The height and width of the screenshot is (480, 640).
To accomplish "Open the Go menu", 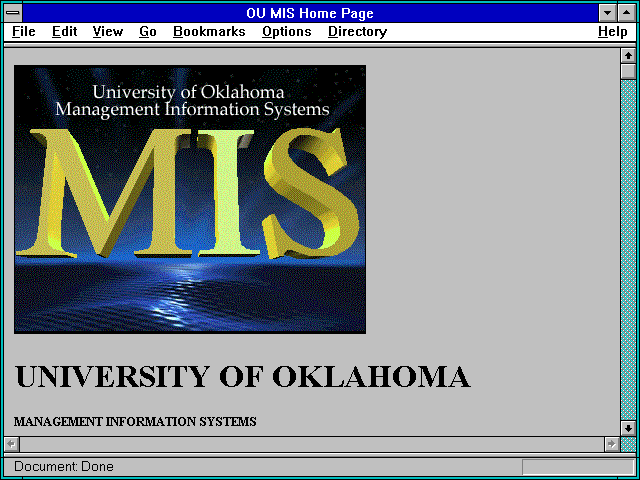I will click(x=148, y=32).
